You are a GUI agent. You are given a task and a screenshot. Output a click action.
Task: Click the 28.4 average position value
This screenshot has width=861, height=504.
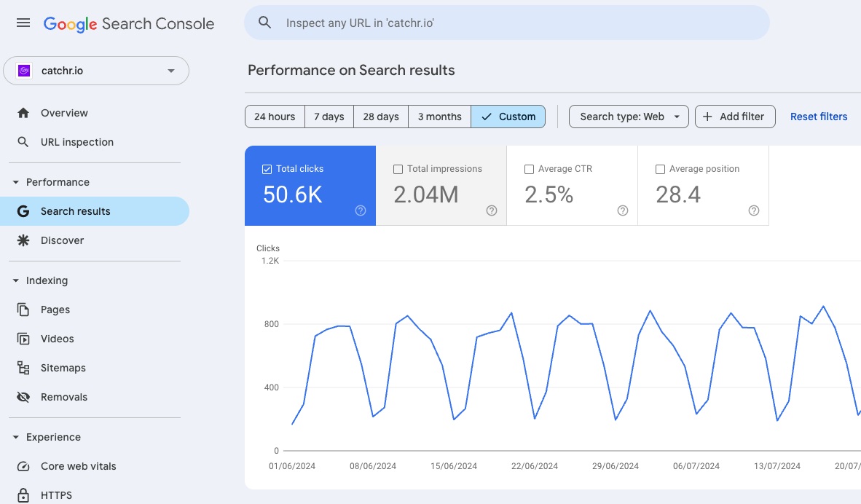(678, 194)
